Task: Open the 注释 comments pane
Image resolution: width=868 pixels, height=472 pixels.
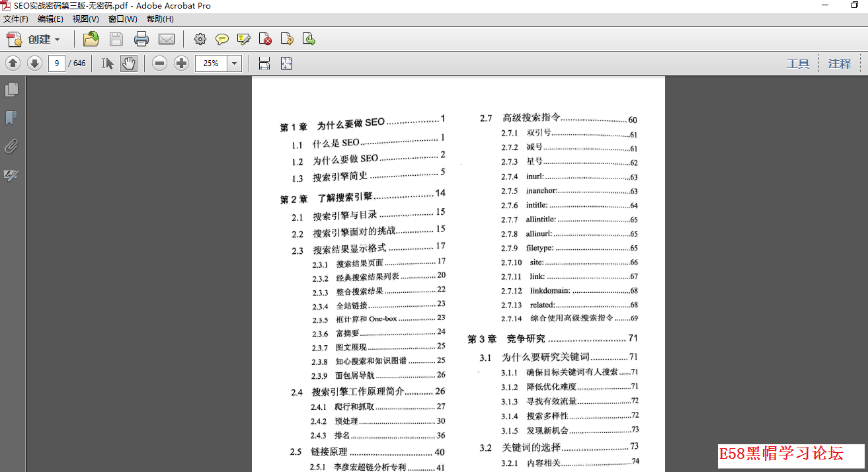Action: click(x=840, y=63)
